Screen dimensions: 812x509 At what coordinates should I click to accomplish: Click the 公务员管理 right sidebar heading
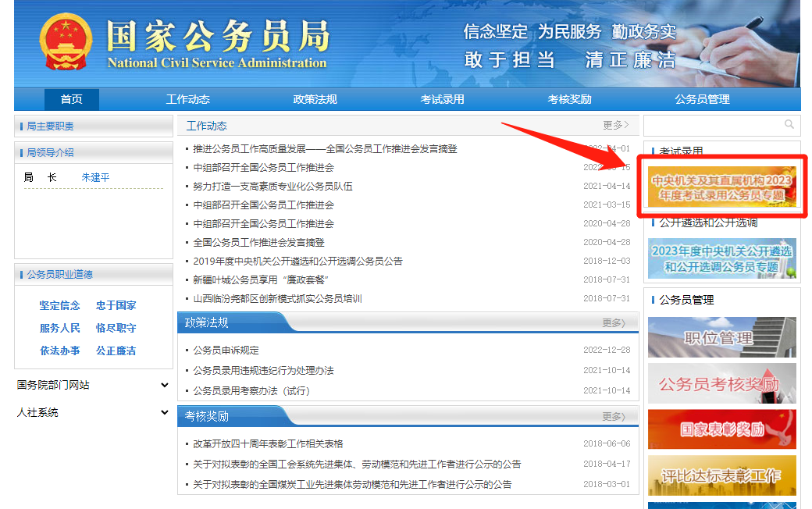click(686, 300)
